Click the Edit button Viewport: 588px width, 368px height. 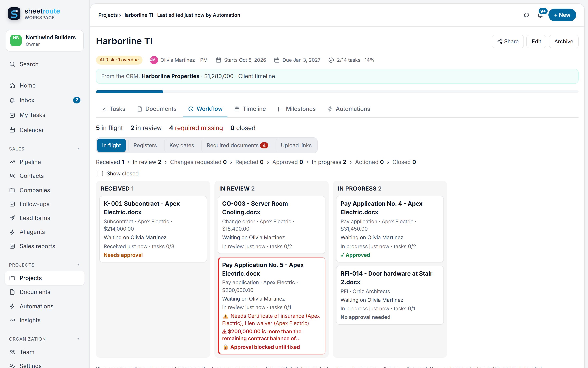pyautogui.click(x=536, y=42)
